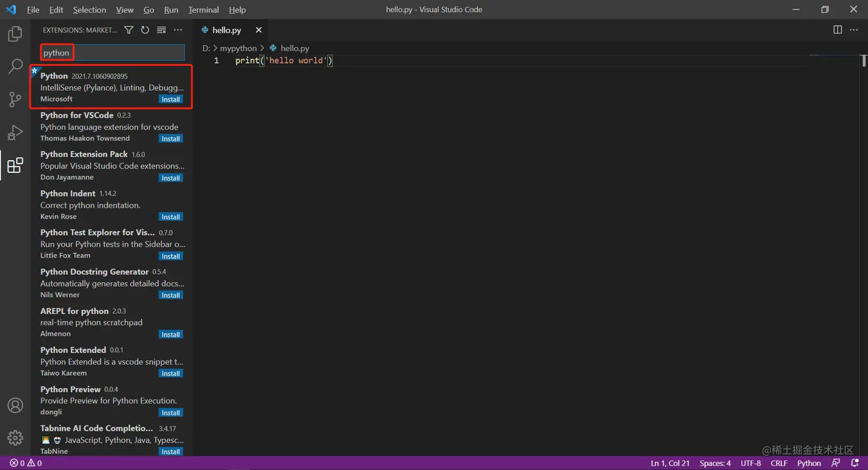Select the hello.py editor tab
868x470 pixels.
coord(227,29)
